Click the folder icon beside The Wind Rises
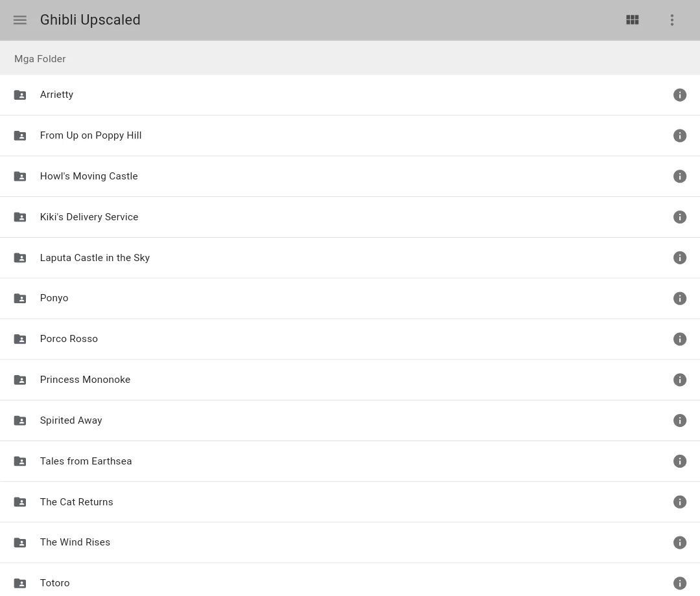Screen dimensions: 700x596 tap(20, 542)
